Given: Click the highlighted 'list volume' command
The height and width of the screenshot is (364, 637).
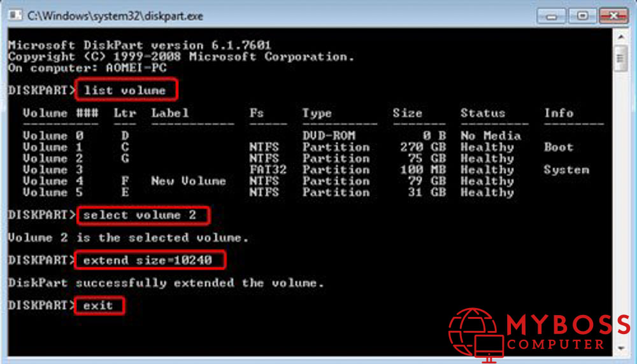Looking at the screenshot, I should point(125,90).
